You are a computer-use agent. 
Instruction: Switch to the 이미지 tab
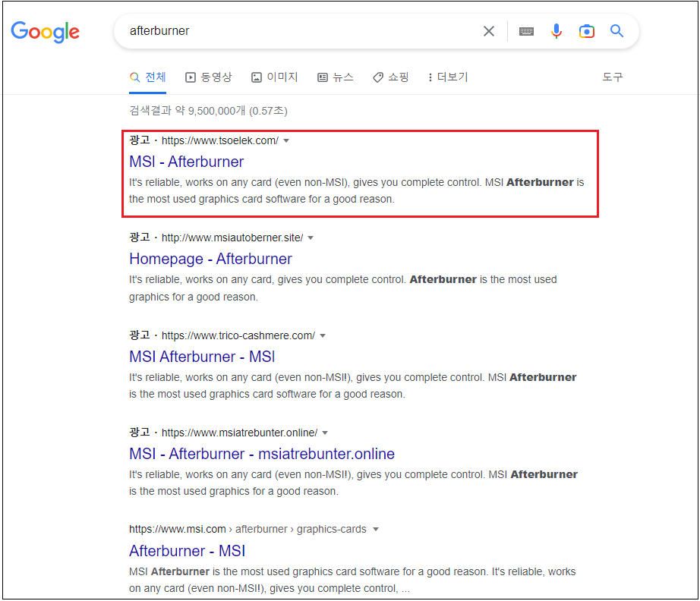click(x=275, y=77)
